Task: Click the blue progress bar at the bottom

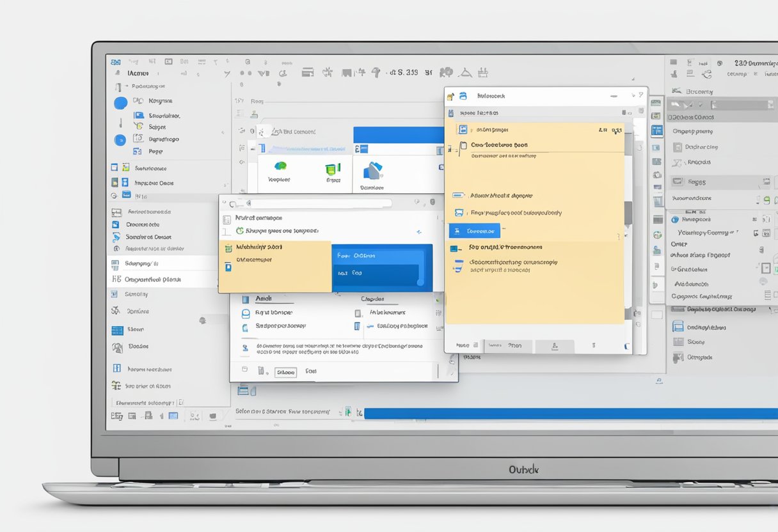Action: pyautogui.click(x=569, y=414)
